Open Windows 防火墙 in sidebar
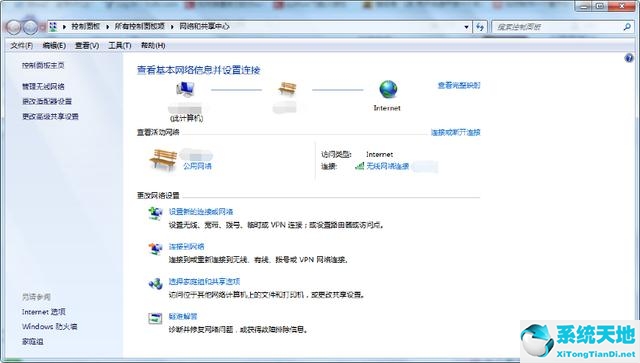The image size is (640, 363). click(x=49, y=326)
